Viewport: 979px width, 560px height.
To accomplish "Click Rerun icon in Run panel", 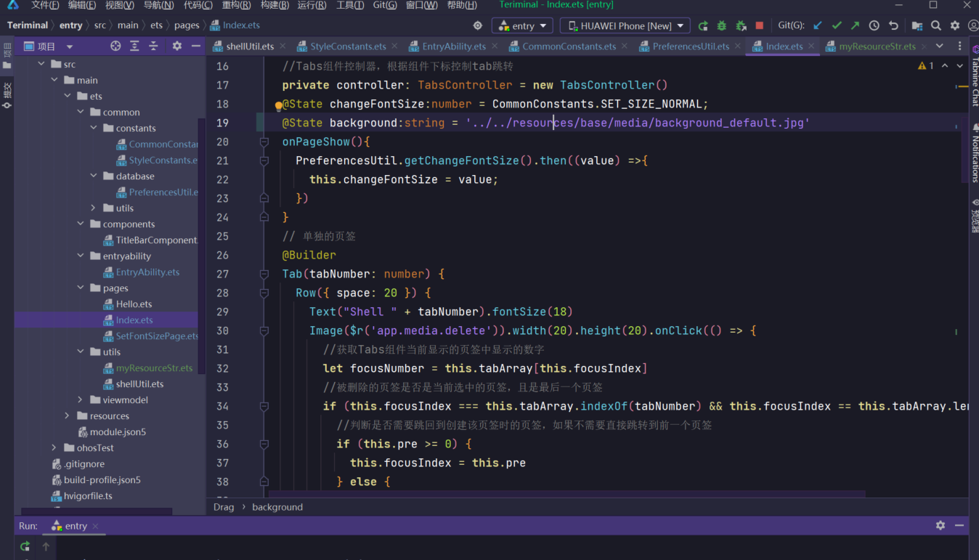I will pos(25,546).
